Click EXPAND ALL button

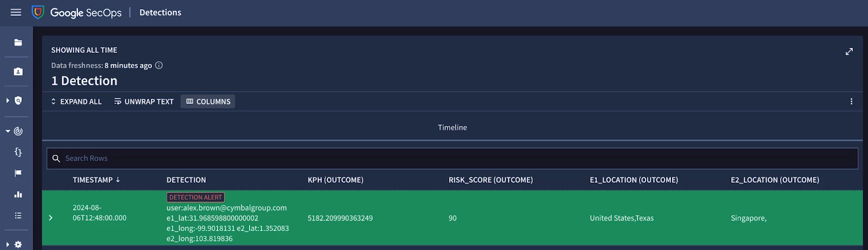pos(76,102)
